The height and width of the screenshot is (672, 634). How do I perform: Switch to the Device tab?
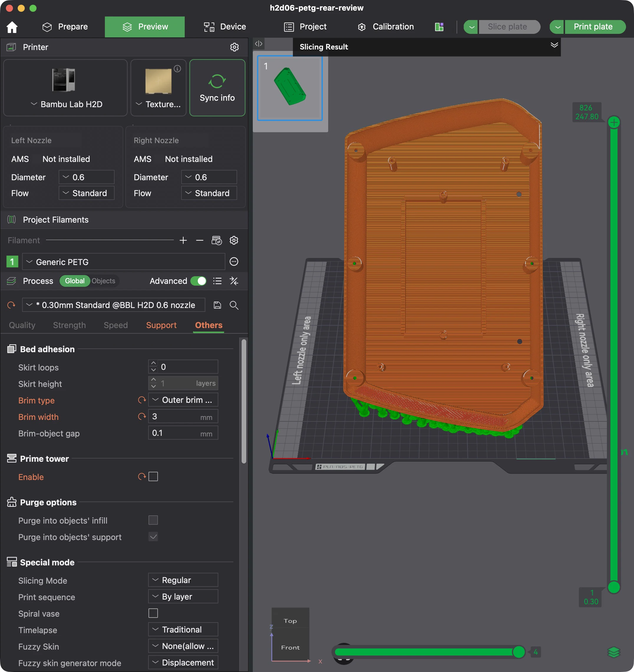[x=225, y=27]
